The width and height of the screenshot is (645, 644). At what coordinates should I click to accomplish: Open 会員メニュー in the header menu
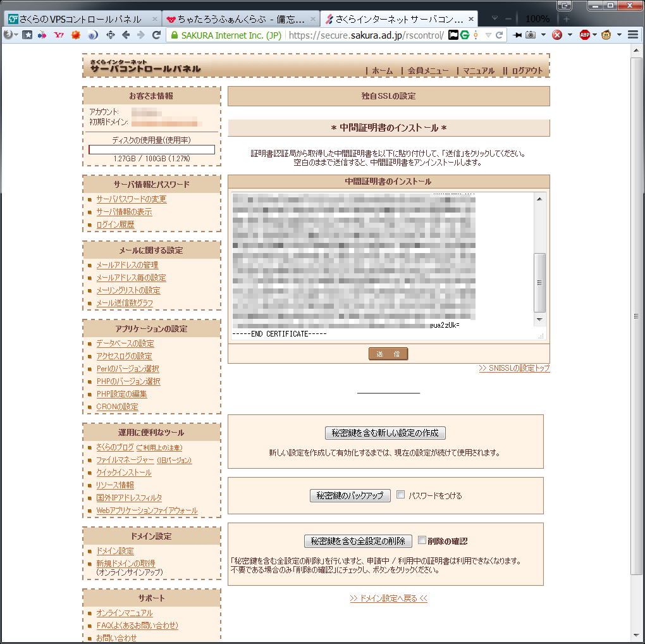tap(428, 71)
